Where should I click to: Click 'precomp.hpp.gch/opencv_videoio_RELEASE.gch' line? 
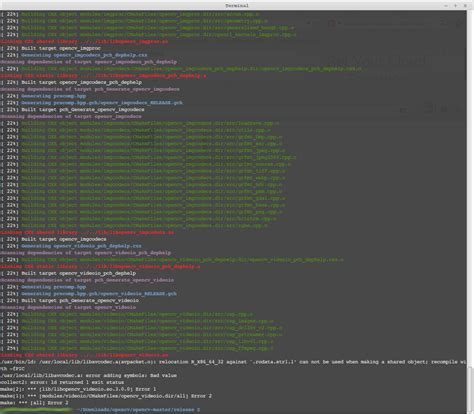88,294
